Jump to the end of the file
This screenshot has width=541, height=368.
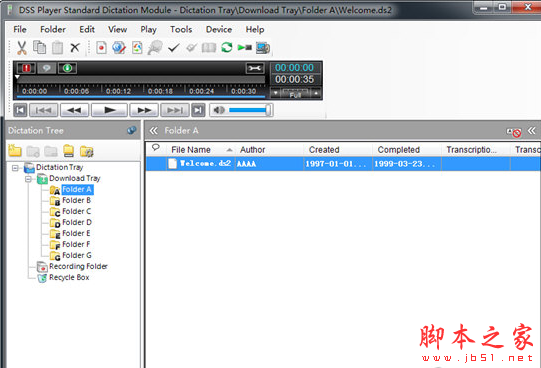[x=198, y=110]
